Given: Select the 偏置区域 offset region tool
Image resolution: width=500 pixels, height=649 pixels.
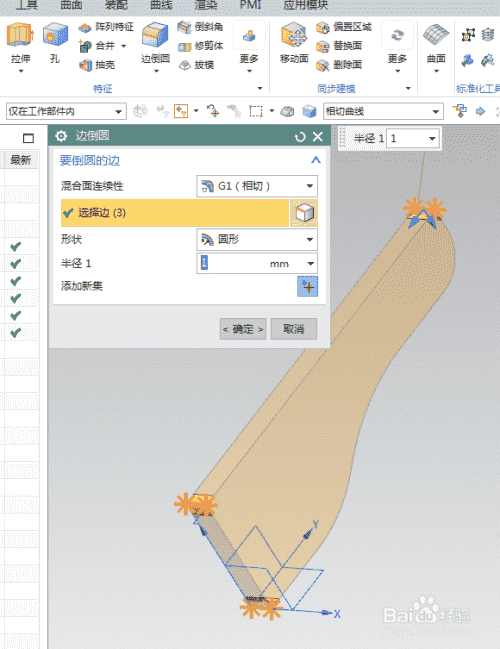Looking at the screenshot, I should tap(344, 27).
